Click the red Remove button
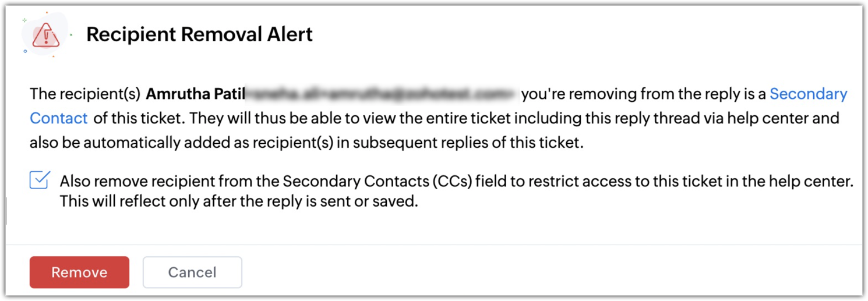 (79, 272)
